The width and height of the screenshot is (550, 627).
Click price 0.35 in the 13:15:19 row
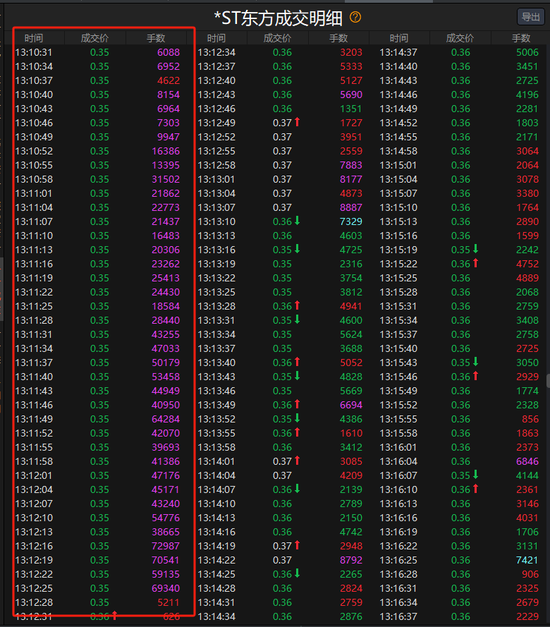460,250
